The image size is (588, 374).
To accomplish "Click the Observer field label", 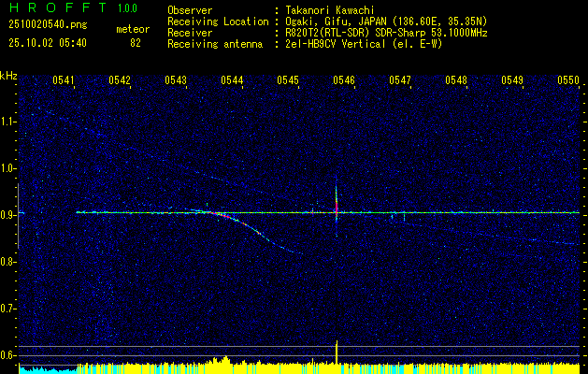I will [190, 10].
